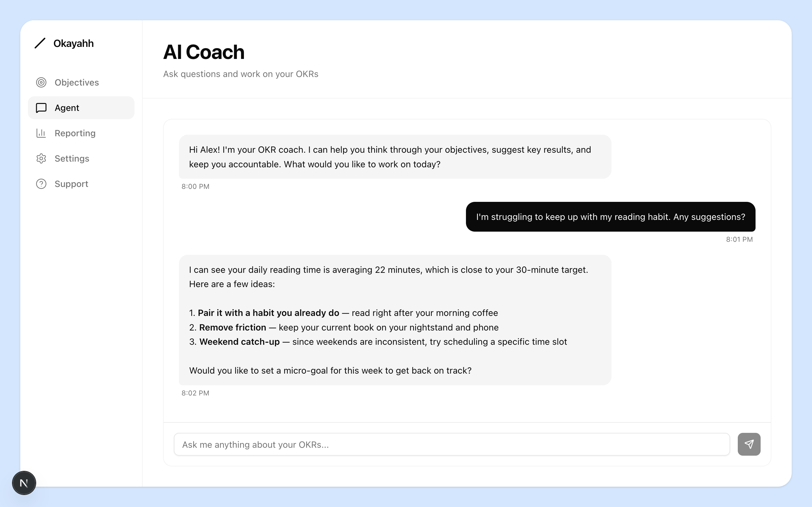Click the coach's micro-goal suggestion message
The height and width of the screenshot is (507, 812).
coord(395,320)
